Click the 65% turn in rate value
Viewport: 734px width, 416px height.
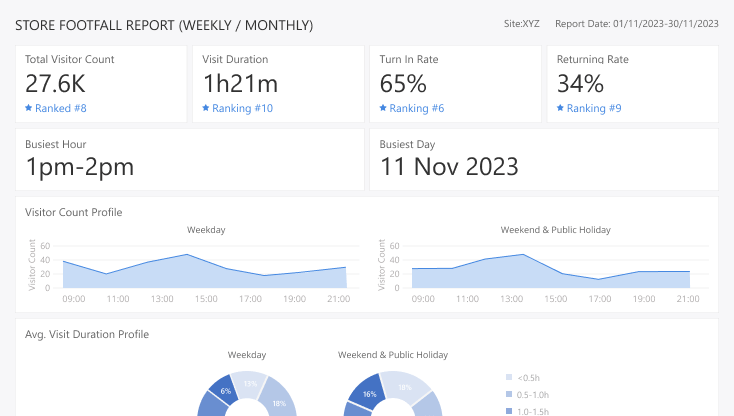[x=403, y=84]
